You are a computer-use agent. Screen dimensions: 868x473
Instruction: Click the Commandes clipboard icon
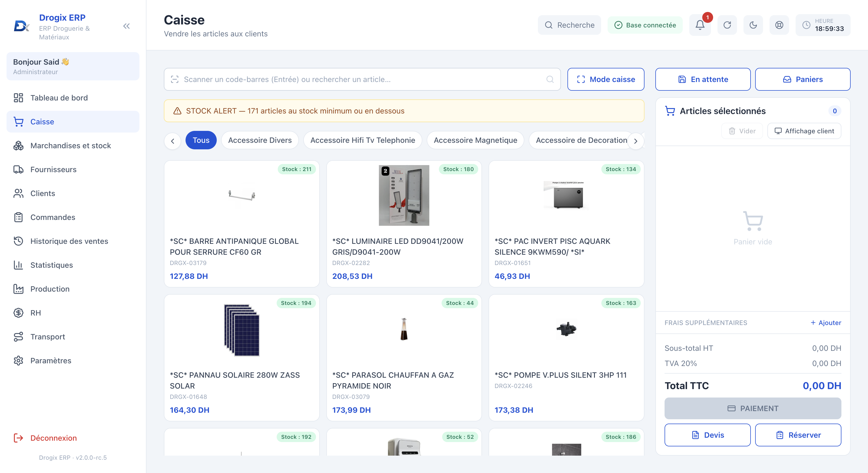point(18,217)
